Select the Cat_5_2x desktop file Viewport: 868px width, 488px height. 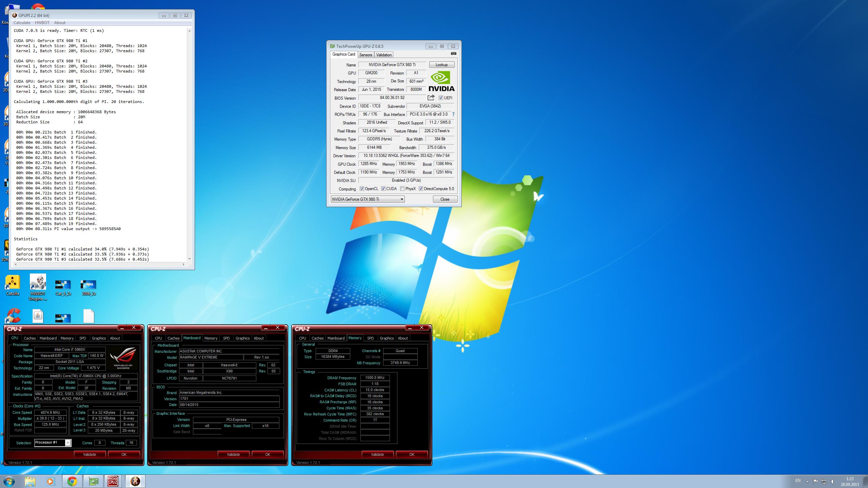pos(63,288)
